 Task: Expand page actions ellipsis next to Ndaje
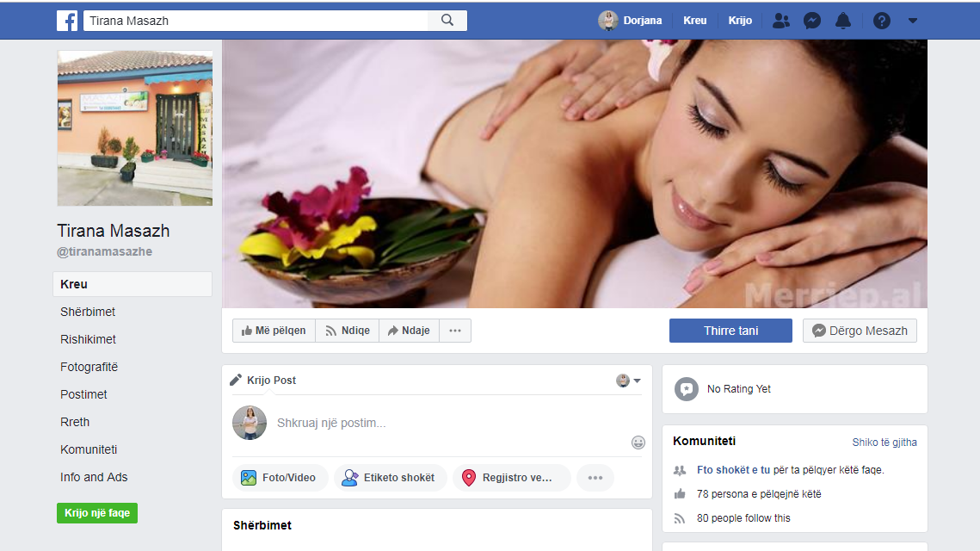(455, 331)
